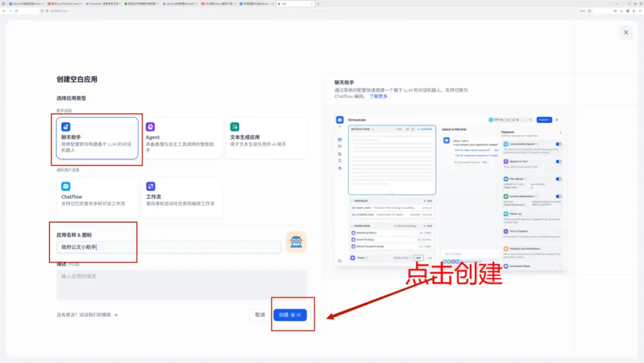
Task: Close the create app dialog
Action: tap(626, 32)
